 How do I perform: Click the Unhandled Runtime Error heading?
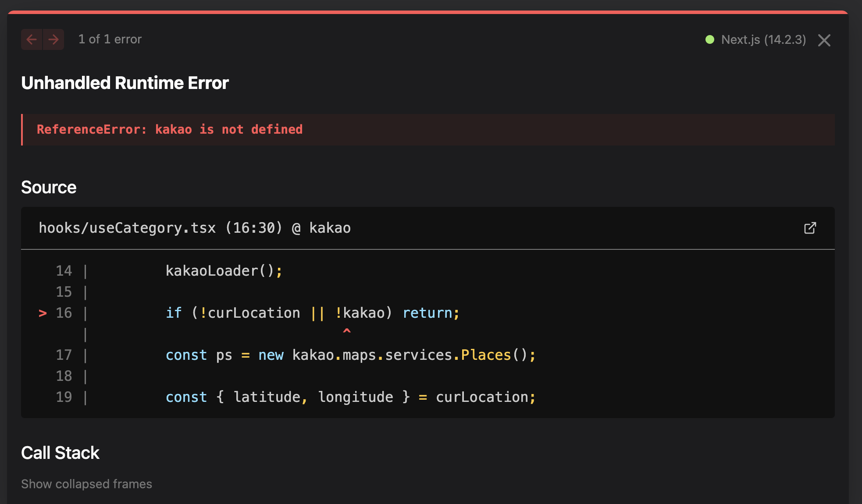point(125,83)
